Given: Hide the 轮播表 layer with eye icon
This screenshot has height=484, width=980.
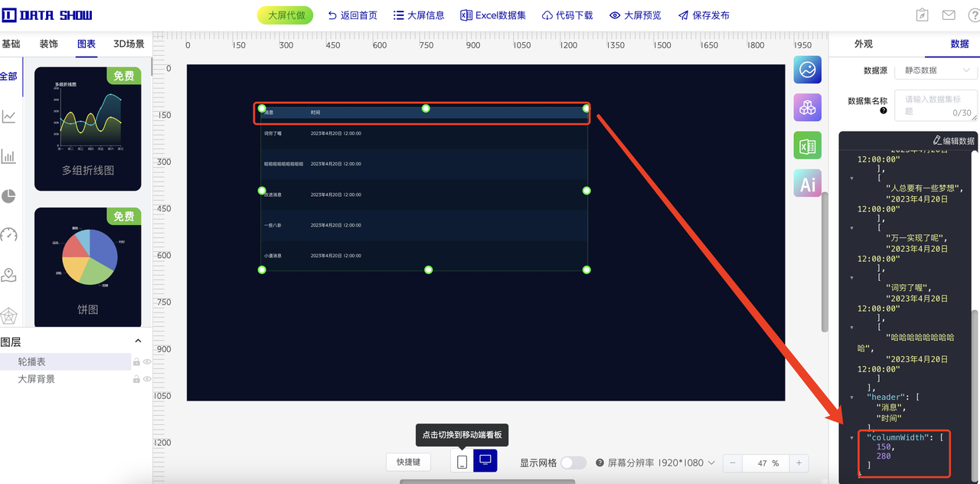Looking at the screenshot, I should point(147,362).
